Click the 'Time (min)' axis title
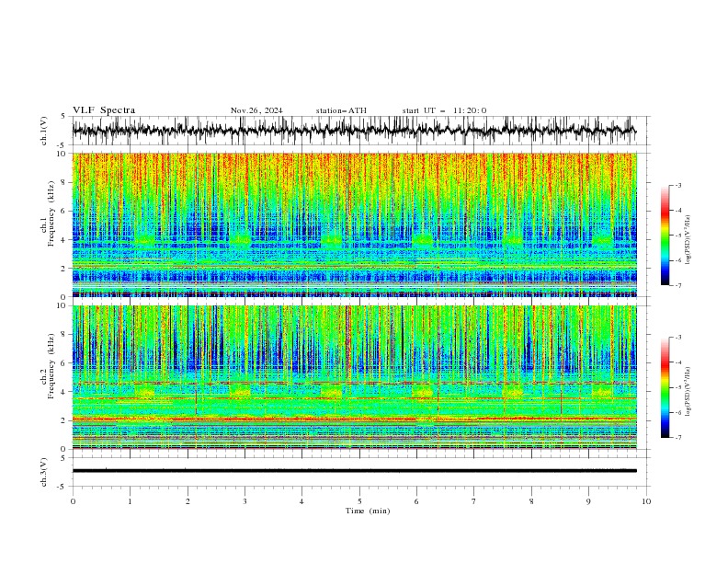The image size is (728, 563). (368, 511)
